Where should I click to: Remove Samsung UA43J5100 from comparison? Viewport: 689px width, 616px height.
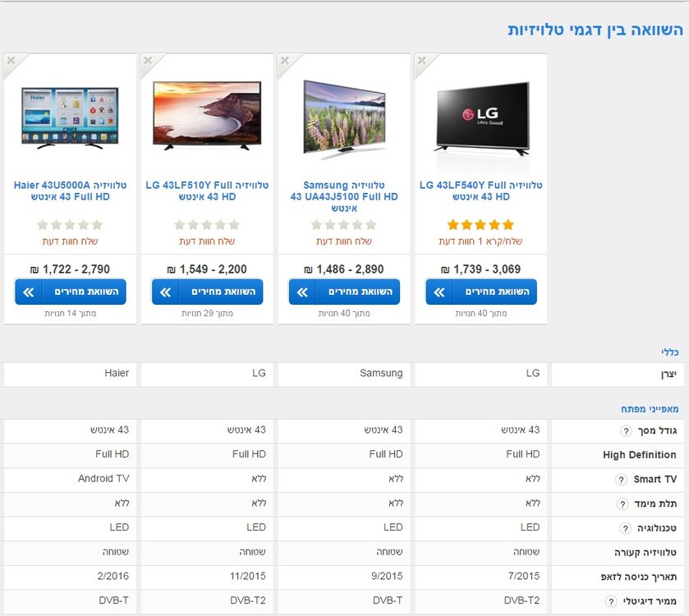285,61
